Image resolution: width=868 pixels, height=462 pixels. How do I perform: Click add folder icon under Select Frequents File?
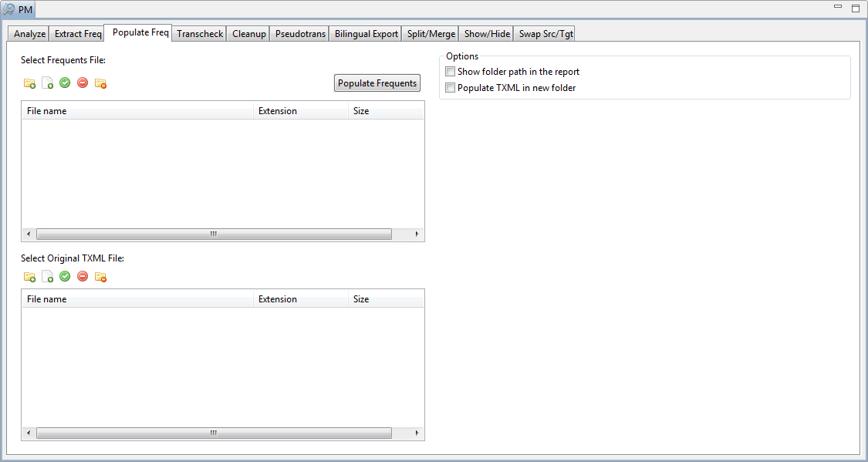pyautogui.click(x=29, y=83)
